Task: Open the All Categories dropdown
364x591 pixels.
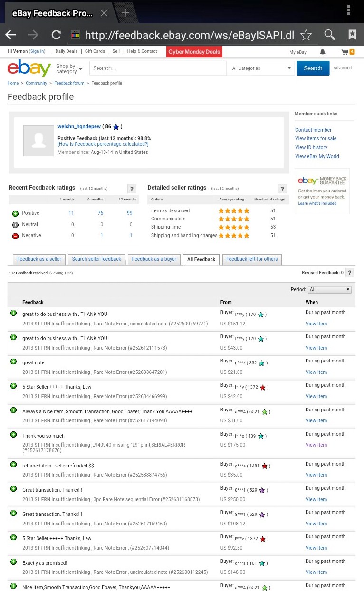Action: coord(261,68)
